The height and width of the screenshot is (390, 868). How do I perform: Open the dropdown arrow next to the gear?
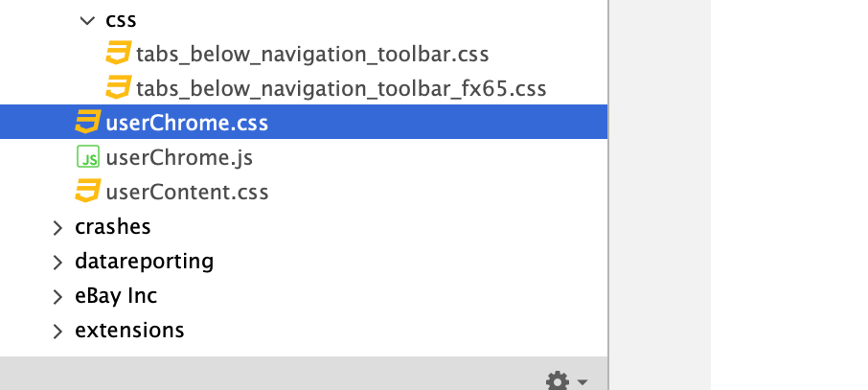pos(582,382)
